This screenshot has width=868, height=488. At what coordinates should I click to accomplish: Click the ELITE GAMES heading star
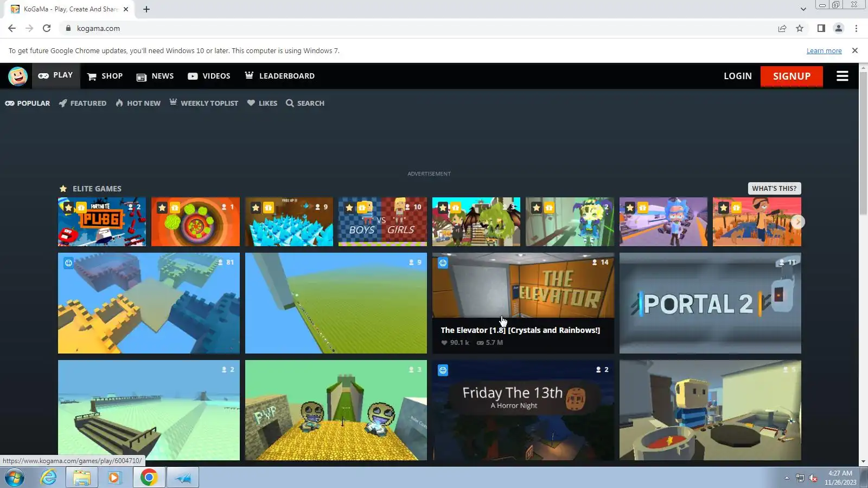tap(63, 189)
